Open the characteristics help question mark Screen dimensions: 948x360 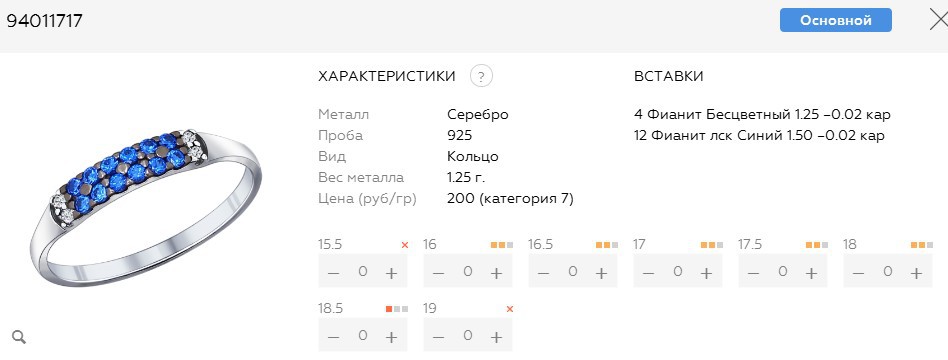point(481,76)
